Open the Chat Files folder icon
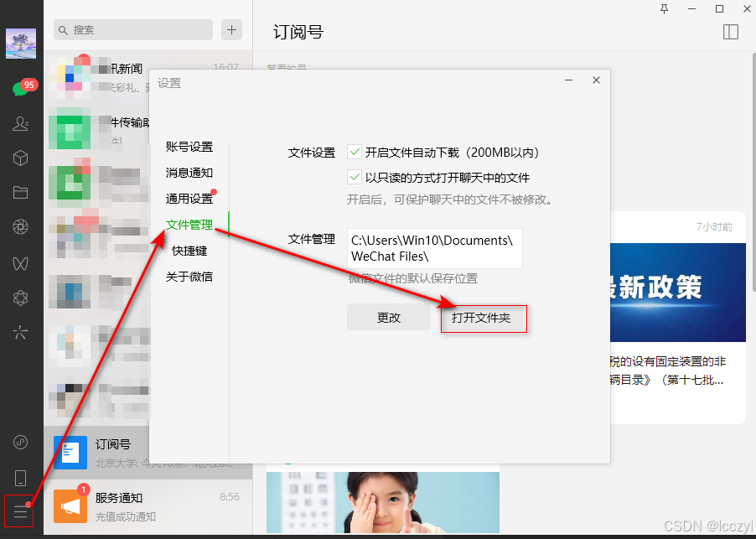Viewport: 756px width, 539px height. click(20, 192)
